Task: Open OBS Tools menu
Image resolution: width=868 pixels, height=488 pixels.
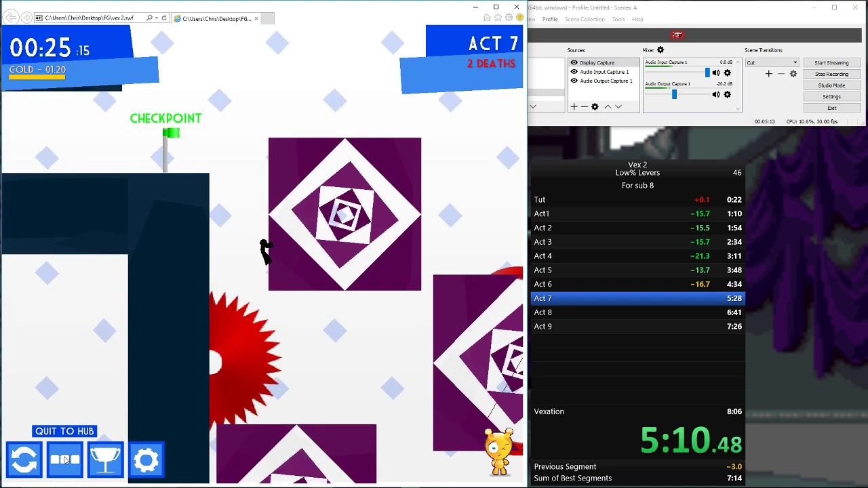Action: click(x=618, y=20)
